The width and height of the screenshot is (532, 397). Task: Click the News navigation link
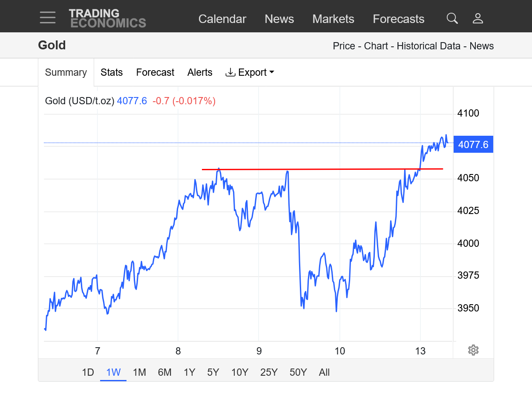pyautogui.click(x=279, y=19)
